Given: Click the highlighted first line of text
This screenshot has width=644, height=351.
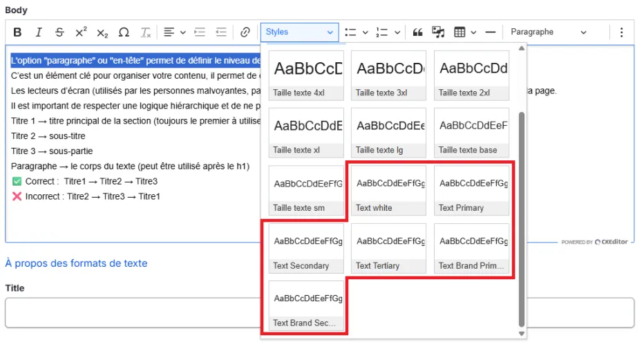Looking at the screenshot, I should [135, 61].
